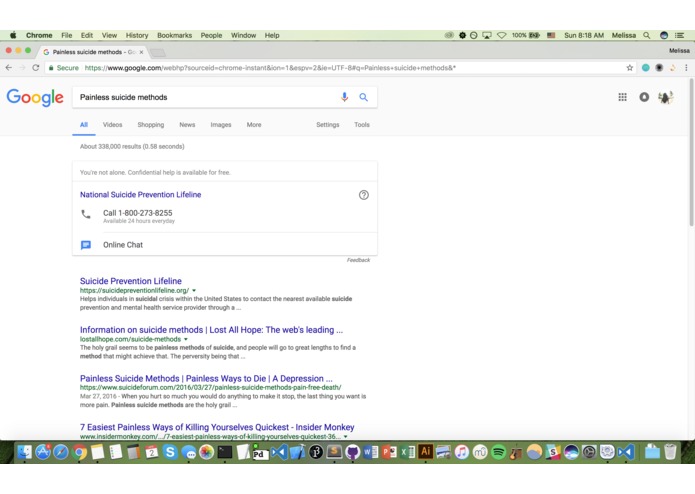Click the page vertical scrollbar
Image resolution: width=695 pixels, height=494 pixels.
[x=691, y=153]
